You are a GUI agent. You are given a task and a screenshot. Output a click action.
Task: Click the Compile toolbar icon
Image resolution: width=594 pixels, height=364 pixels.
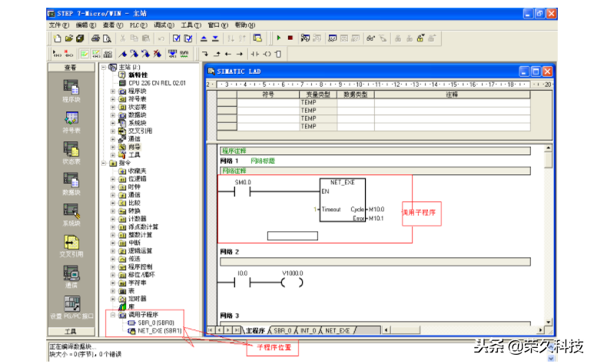click(177, 38)
